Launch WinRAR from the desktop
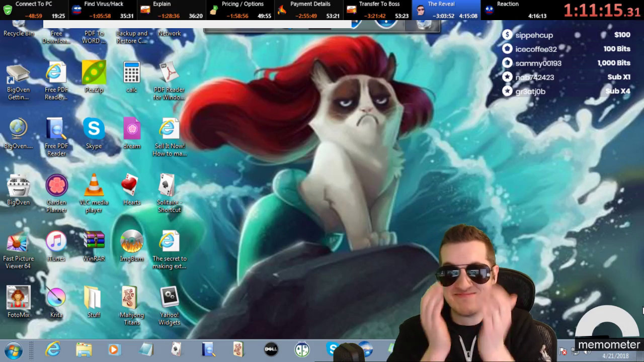The height and width of the screenshot is (362, 644). pyautogui.click(x=94, y=246)
